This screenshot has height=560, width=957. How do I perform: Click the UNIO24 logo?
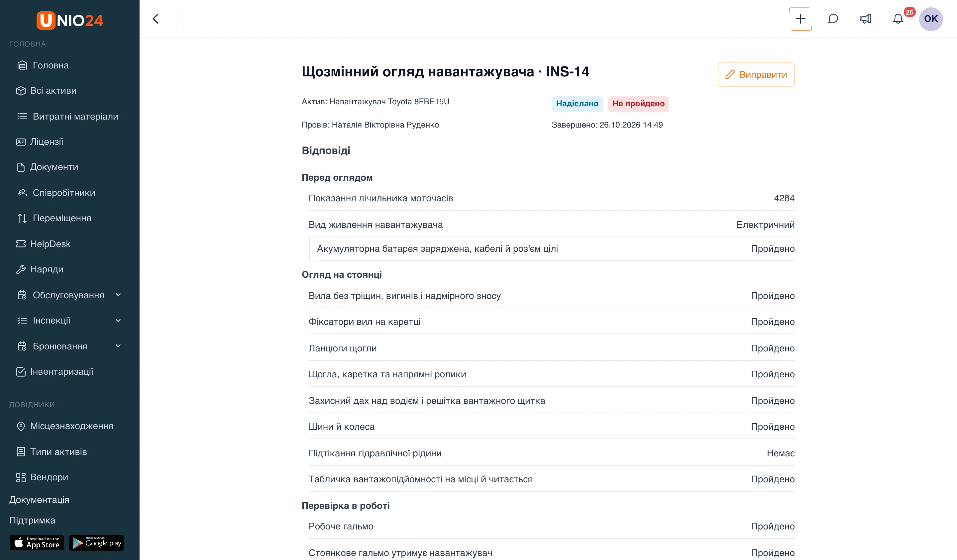(x=69, y=20)
